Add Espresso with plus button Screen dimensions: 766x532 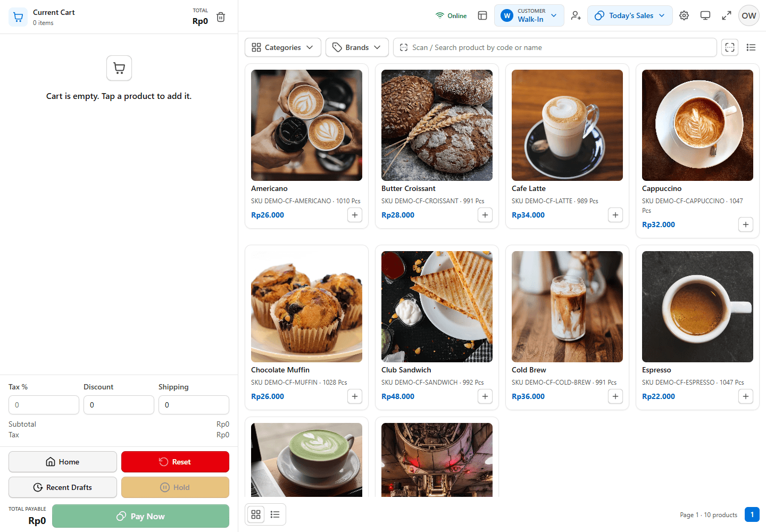pyautogui.click(x=746, y=396)
